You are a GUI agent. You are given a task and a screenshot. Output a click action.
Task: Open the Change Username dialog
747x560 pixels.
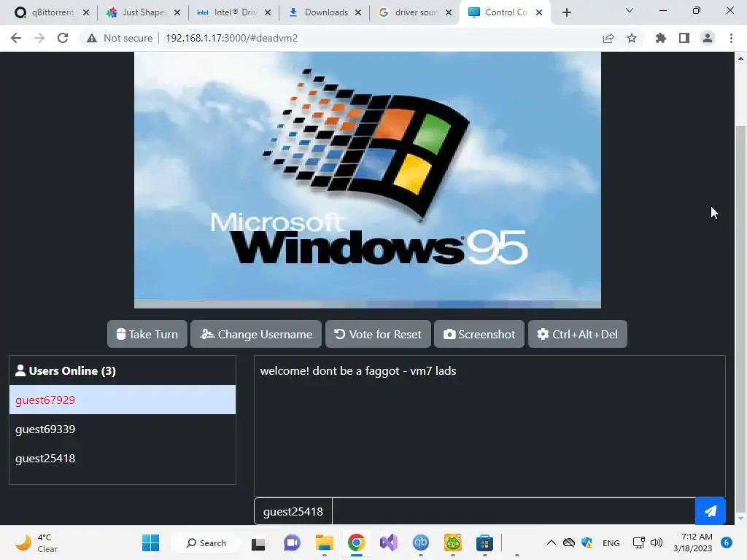[x=256, y=334]
